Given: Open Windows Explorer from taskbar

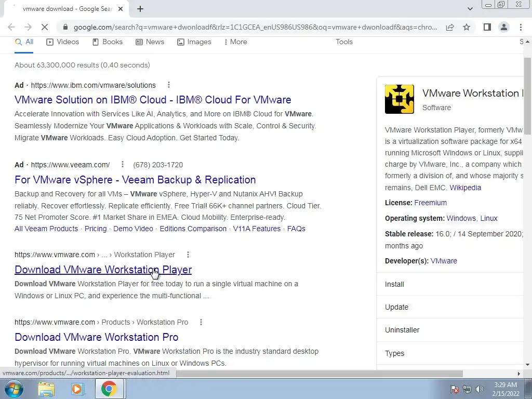Looking at the screenshot, I should 46,389.
